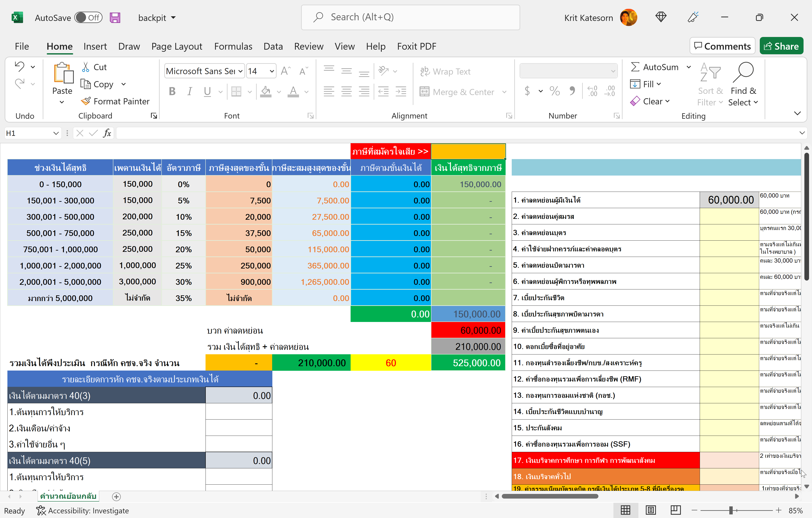Click the Borders icon
The height and width of the screenshot is (518, 812).
point(236,91)
